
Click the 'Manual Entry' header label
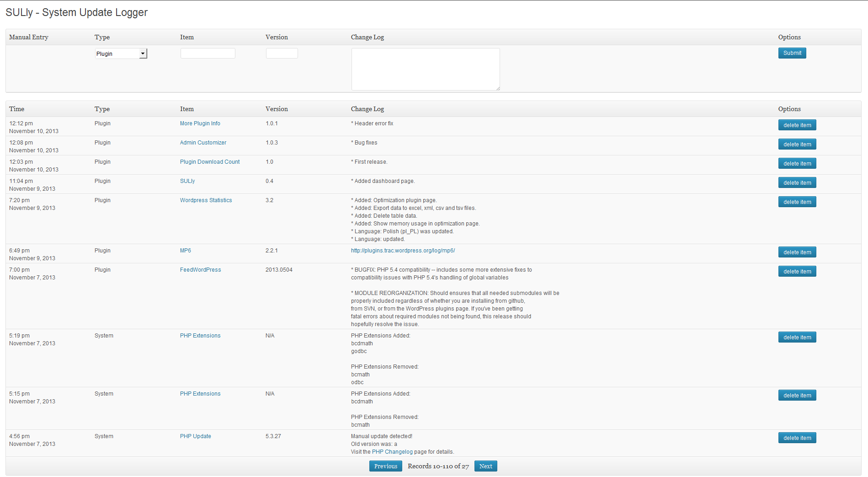coord(29,37)
